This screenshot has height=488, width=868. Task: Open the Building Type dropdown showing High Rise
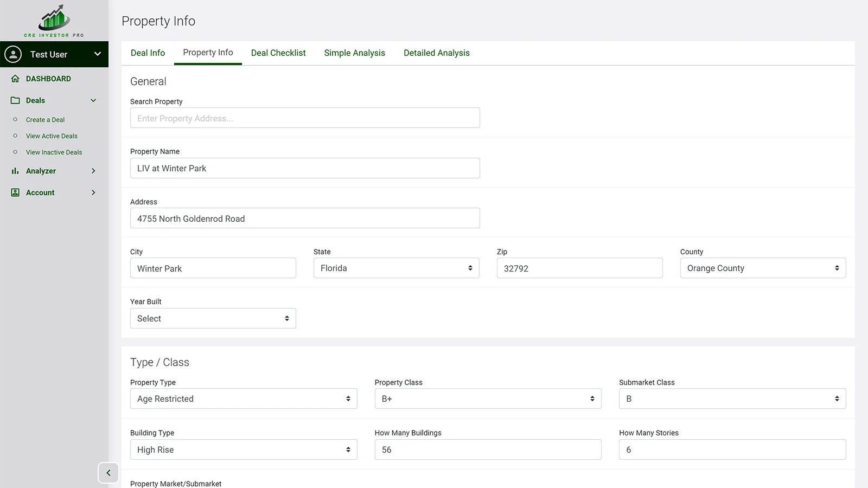(244, 450)
